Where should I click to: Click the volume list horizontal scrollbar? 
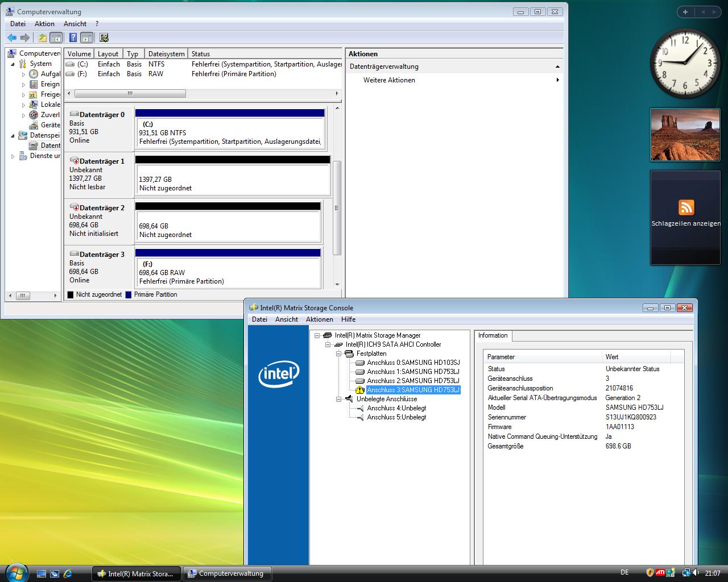click(130, 93)
